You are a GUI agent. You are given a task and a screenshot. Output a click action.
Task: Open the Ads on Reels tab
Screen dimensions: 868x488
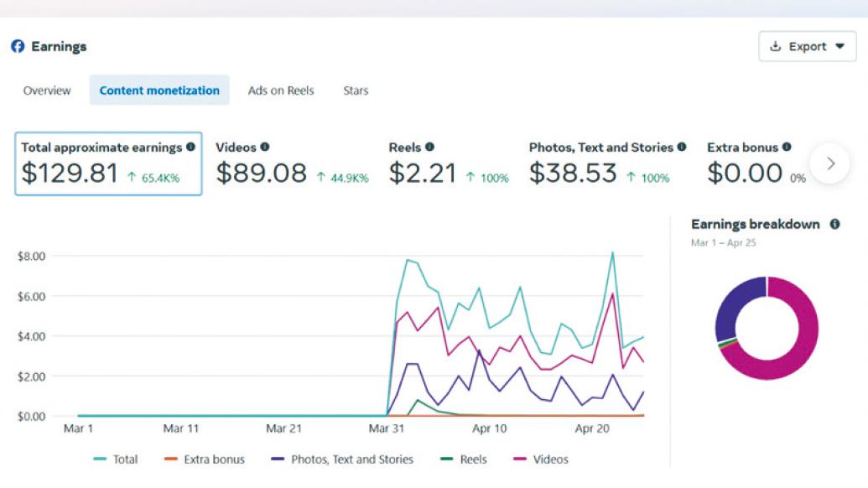pos(281,91)
